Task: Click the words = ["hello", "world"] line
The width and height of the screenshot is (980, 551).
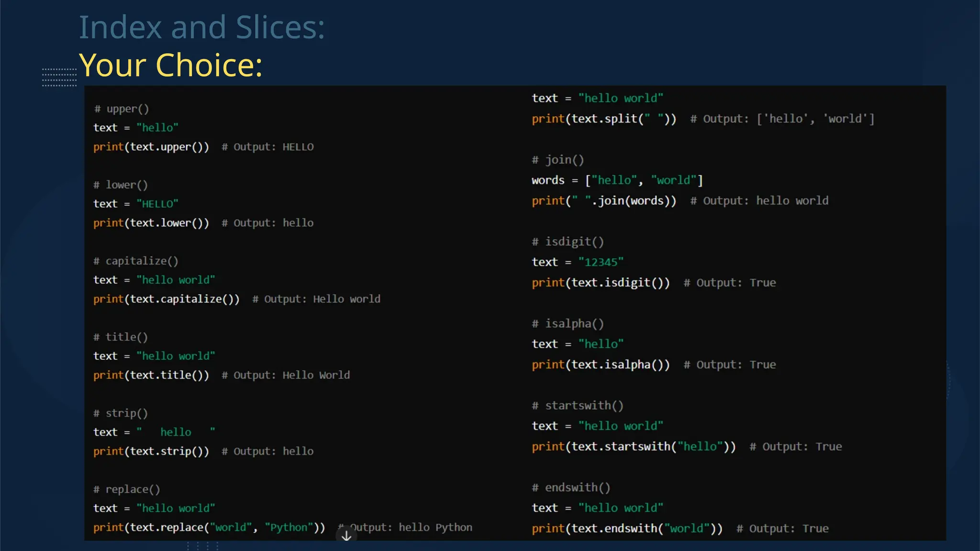Action: click(x=617, y=180)
